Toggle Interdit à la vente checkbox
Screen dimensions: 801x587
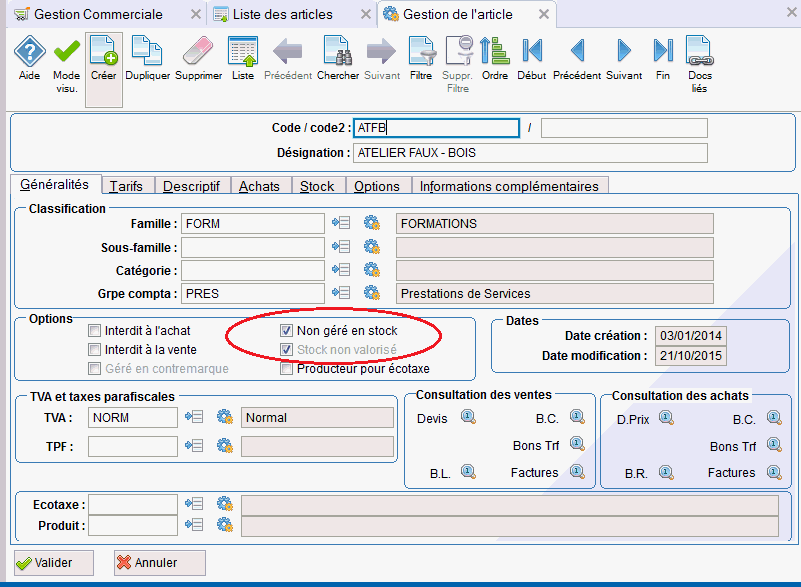(x=94, y=349)
